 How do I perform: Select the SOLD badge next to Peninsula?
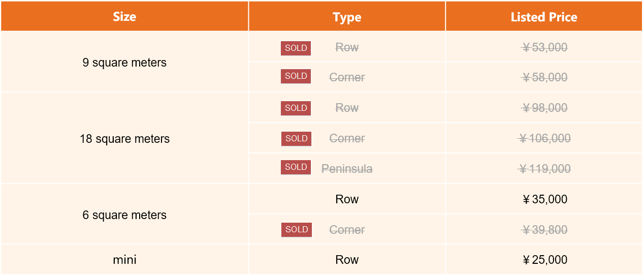click(296, 167)
